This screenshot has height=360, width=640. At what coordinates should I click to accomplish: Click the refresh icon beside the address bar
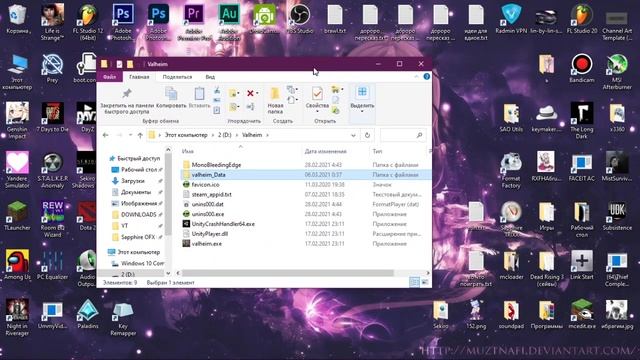[367, 135]
